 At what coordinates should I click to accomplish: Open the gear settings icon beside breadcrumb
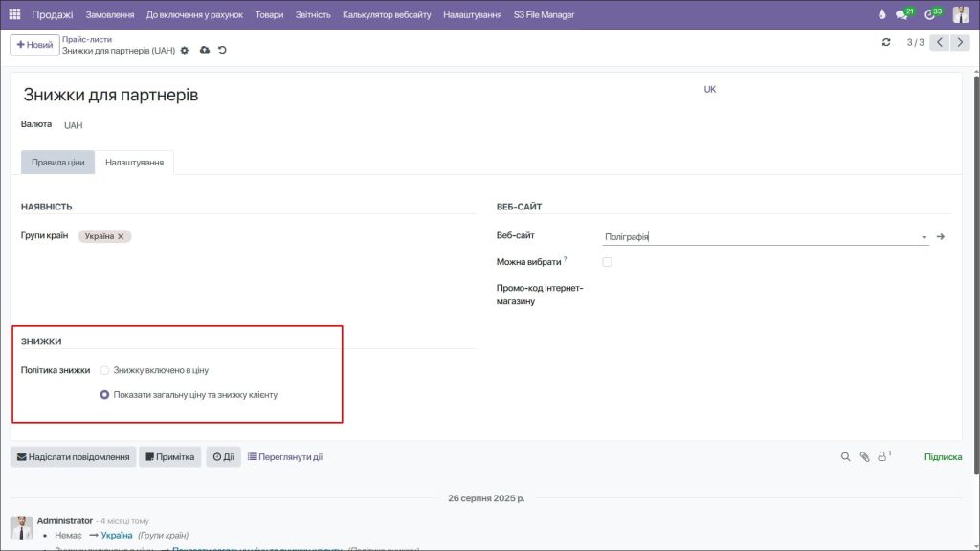[185, 50]
